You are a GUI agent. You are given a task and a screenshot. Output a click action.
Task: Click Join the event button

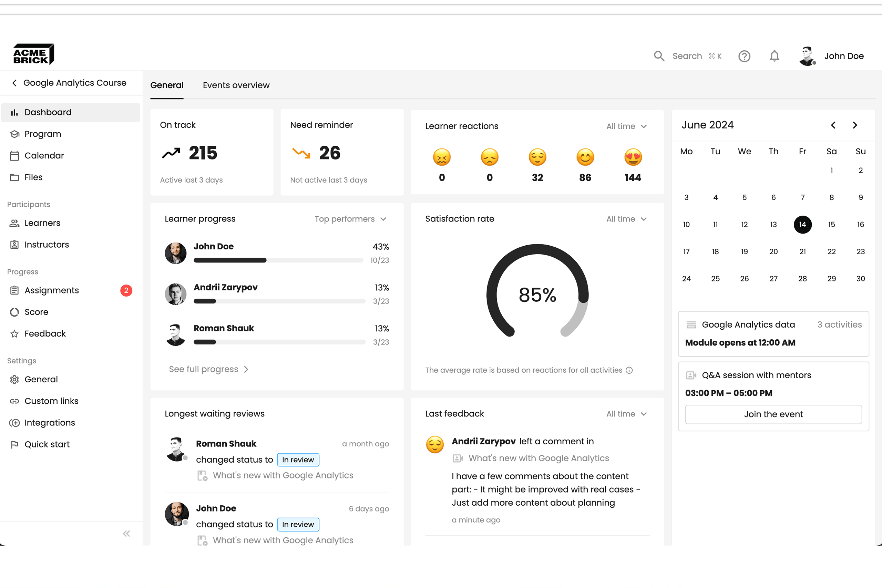point(773,414)
